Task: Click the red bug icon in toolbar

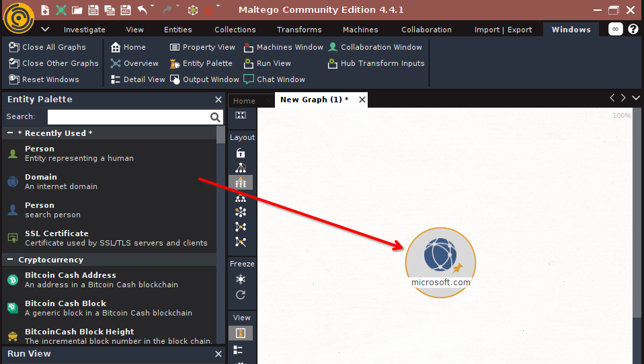Action: (208, 10)
